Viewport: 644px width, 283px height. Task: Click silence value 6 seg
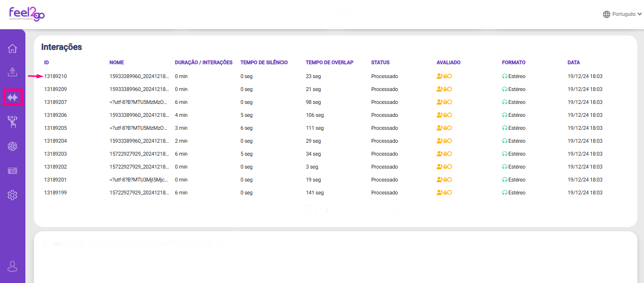(x=246, y=128)
